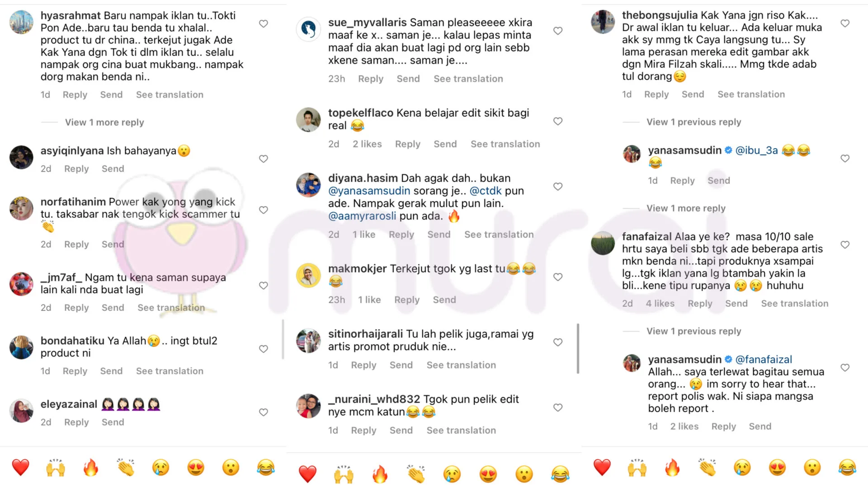Expand 'View 1 more reply' under hyasrahmat
Screen dimensions: 868x488
(104, 122)
